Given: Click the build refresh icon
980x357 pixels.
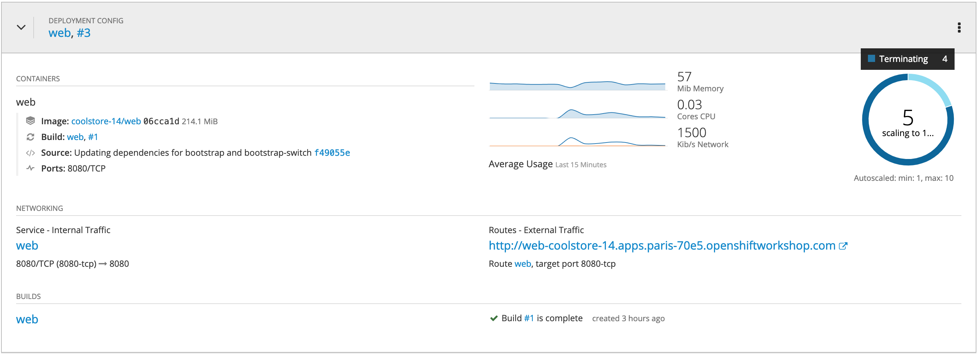Looking at the screenshot, I should point(30,137).
